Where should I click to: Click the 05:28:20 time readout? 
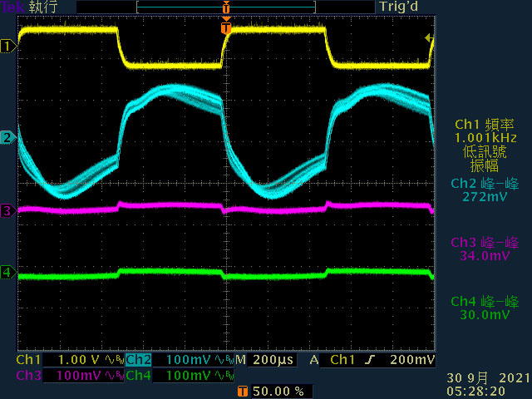(475, 391)
